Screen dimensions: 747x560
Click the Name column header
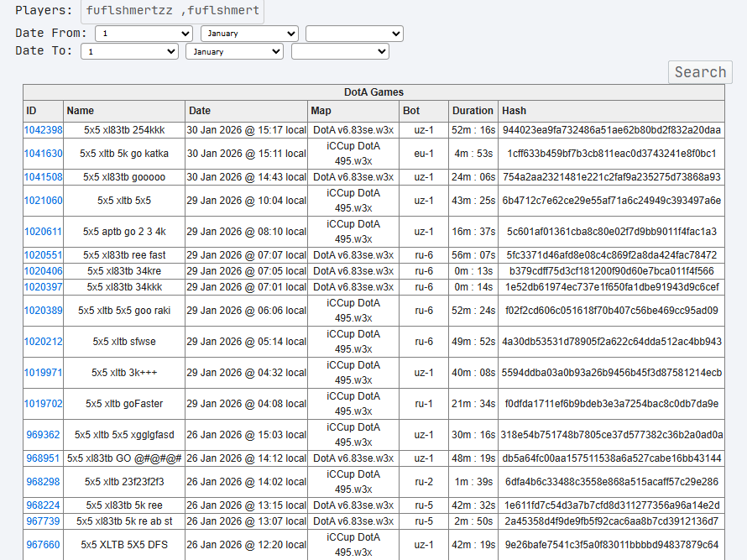click(x=124, y=111)
